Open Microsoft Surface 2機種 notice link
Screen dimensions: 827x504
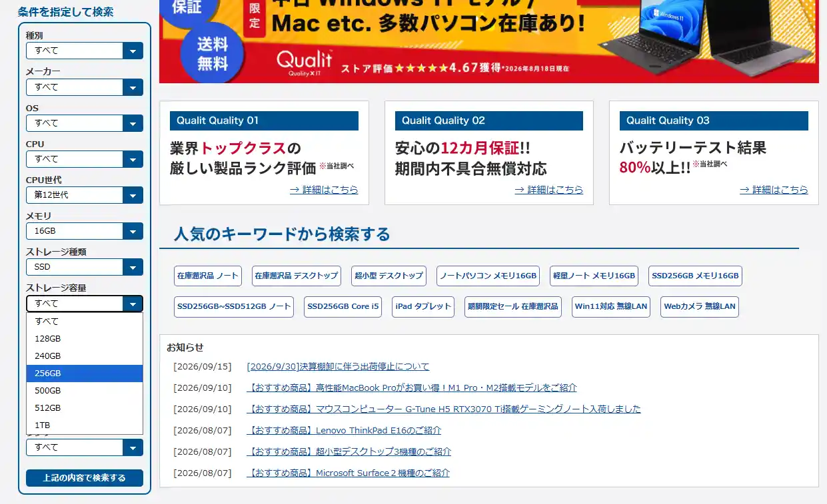coord(348,473)
